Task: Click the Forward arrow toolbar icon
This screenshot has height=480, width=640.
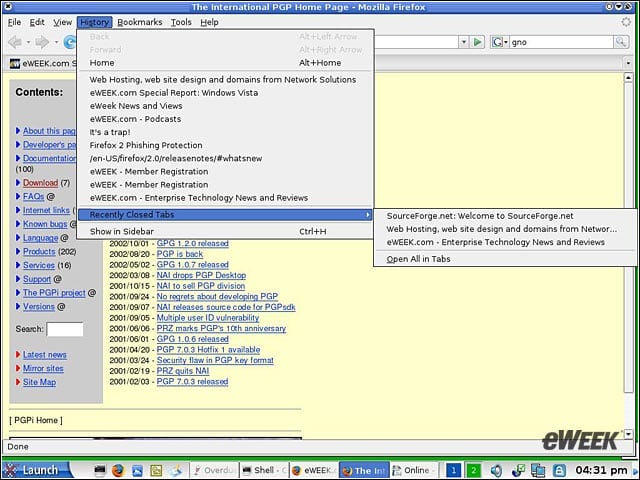Action: 42,42
